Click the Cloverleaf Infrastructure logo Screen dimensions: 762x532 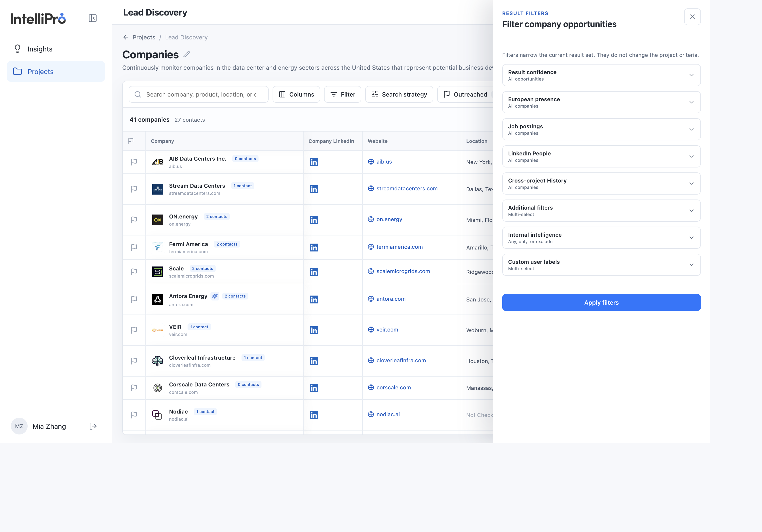pyautogui.click(x=158, y=361)
